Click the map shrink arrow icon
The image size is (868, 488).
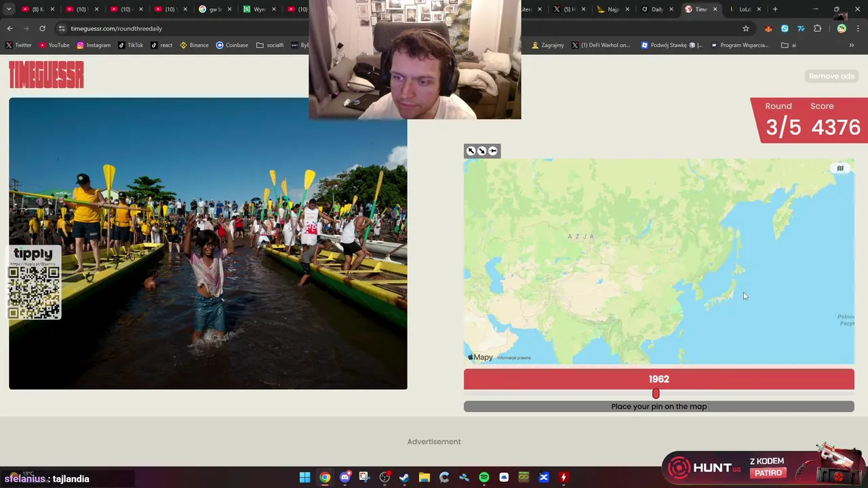point(482,151)
